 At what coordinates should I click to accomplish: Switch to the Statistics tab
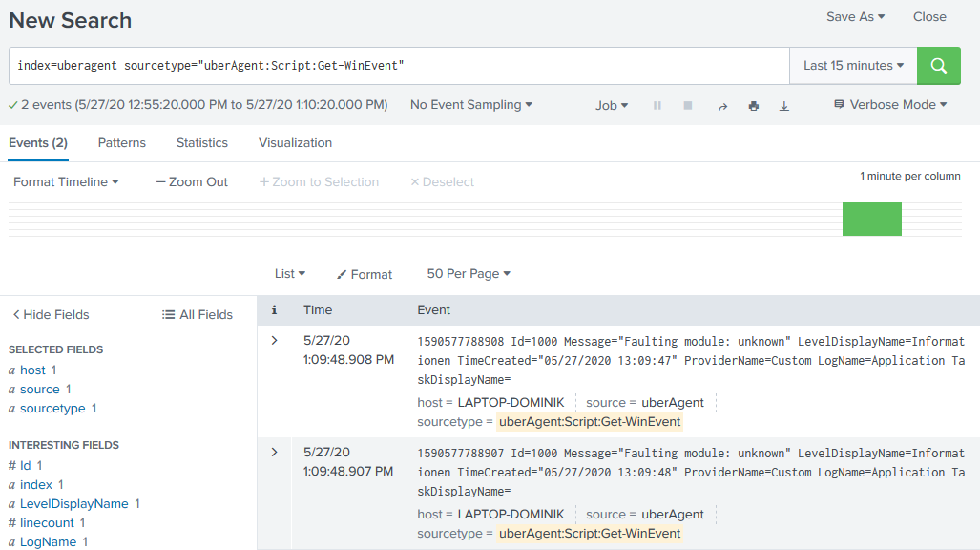[202, 143]
